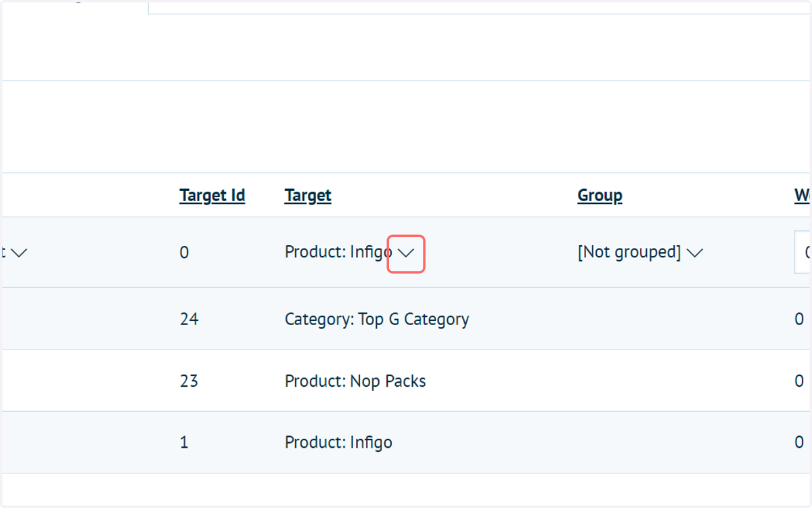812x508 pixels.
Task: Click Target Id value 1
Action: point(184,443)
